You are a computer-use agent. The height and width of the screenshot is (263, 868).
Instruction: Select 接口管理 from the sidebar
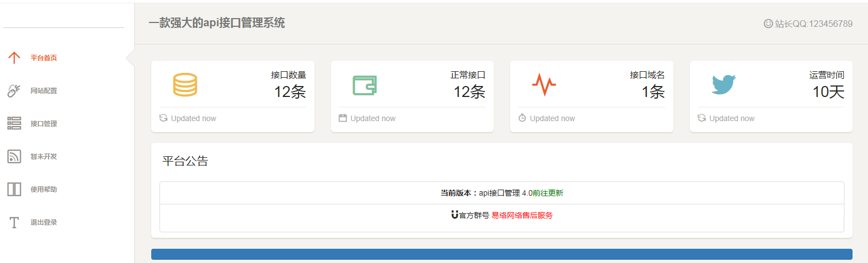tap(44, 124)
